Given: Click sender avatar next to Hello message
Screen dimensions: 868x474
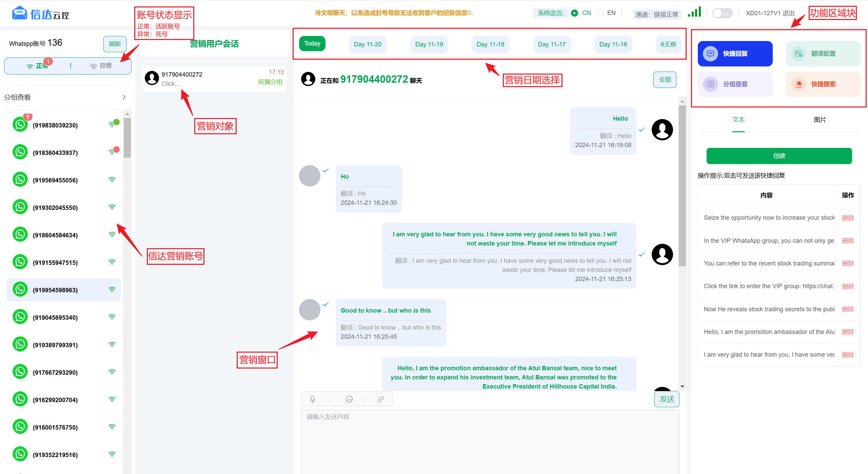Looking at the screenshot, I should pyautogui.click(x=662, y=130).
